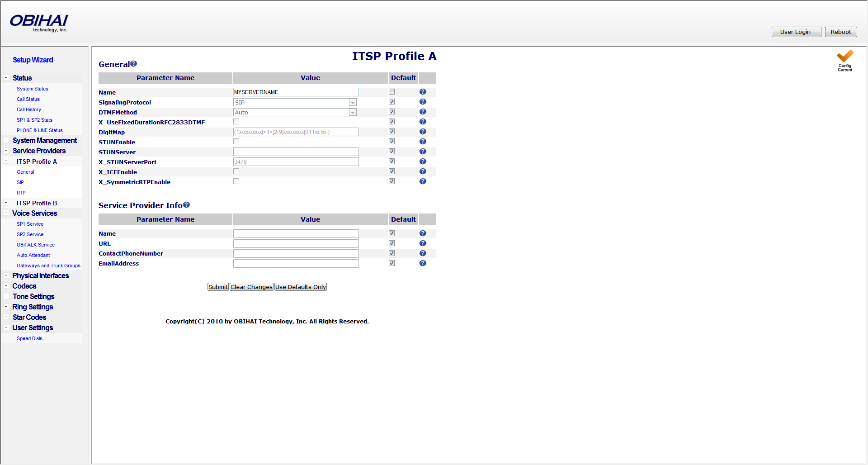Open help icon for X_ICEEnable row
The width and height of the screenshot is (868, 465).
click(x=423, y=171)
